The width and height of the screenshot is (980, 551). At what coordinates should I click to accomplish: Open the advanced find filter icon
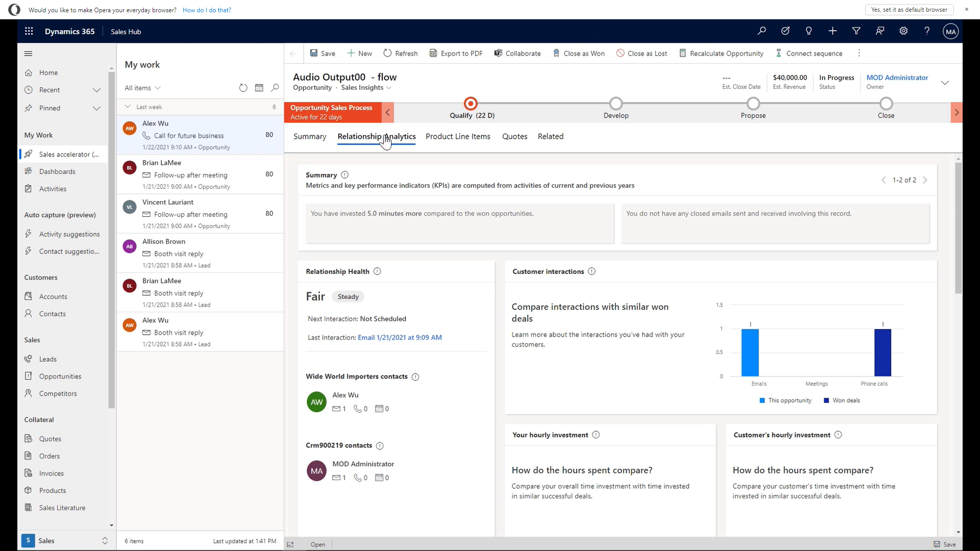pyautogui.click(x=856, y=31)
